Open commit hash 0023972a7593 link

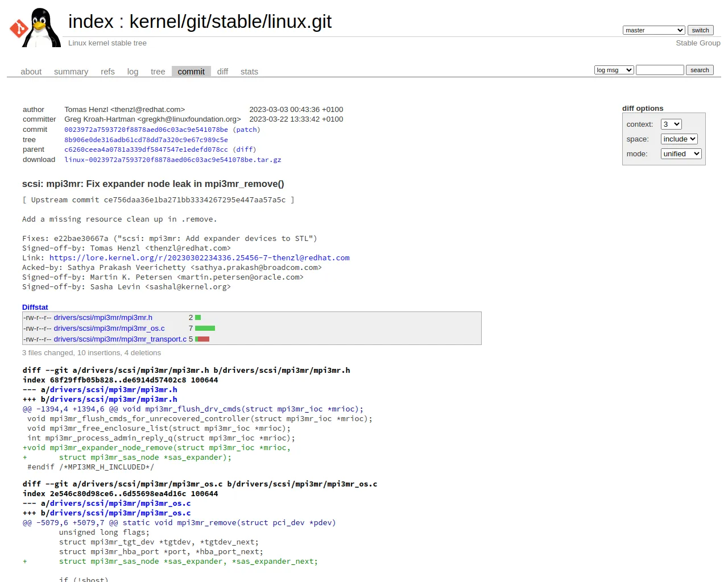coord(146,130)
